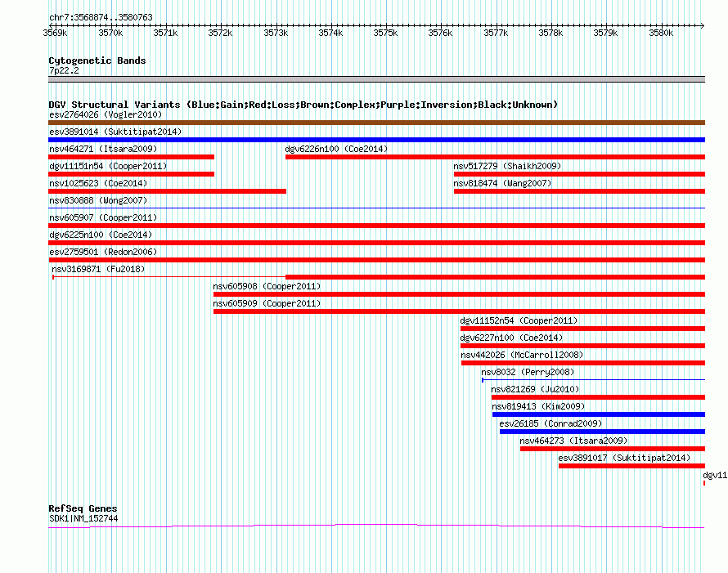The height and width of the screenshot is (573, 728).
Task: Click SDK1|NM_152744 gene label
Action: [x=83, y=519]
